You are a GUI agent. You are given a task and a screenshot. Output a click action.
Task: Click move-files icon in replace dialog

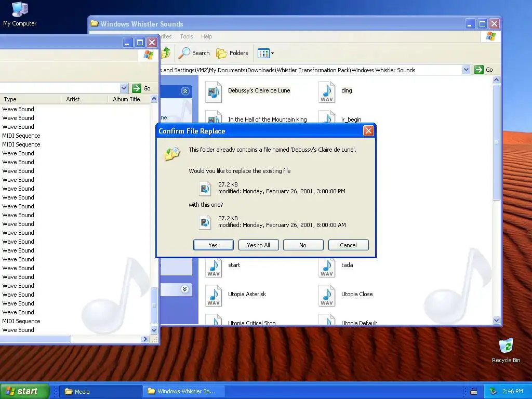click(x=172, y=153)
